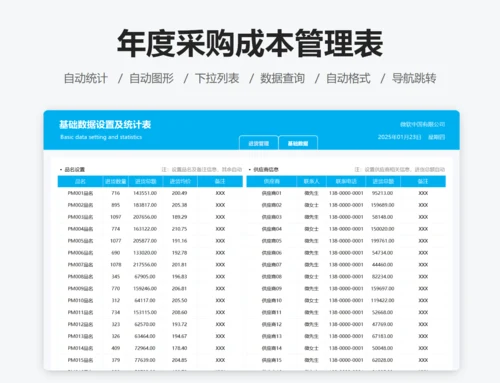Viewport: 500px width, 383px height.
Task: Select the 供应商14 cell
Action: click(272, 348)
